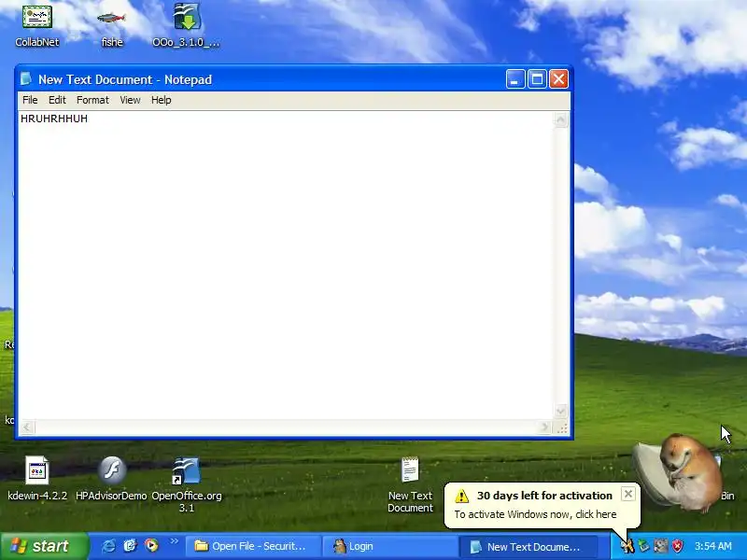The height and width of the screenshot is (560, 747).
Task: Click the warning icon in activation balloon
Action: pyautogui.click(x=461, y=496)
